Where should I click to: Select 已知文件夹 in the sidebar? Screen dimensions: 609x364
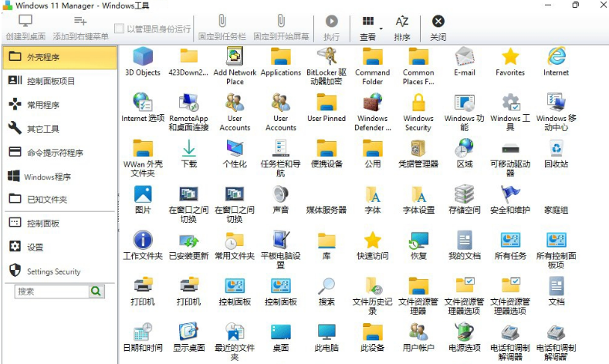click(59, 199)
